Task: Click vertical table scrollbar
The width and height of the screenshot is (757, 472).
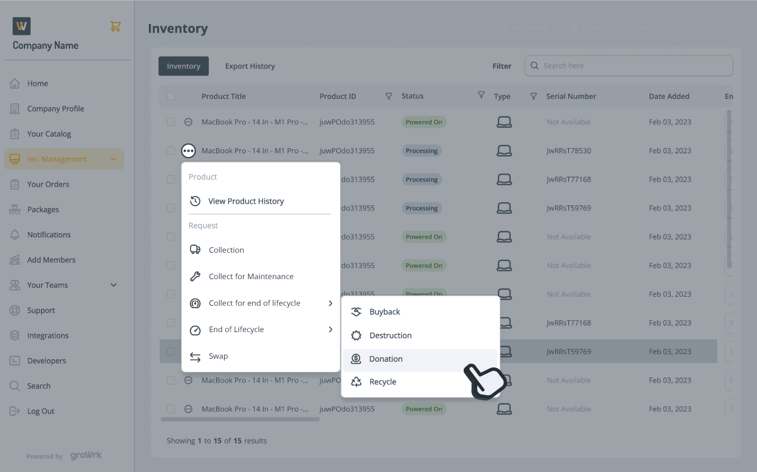Action: [729, 189]
